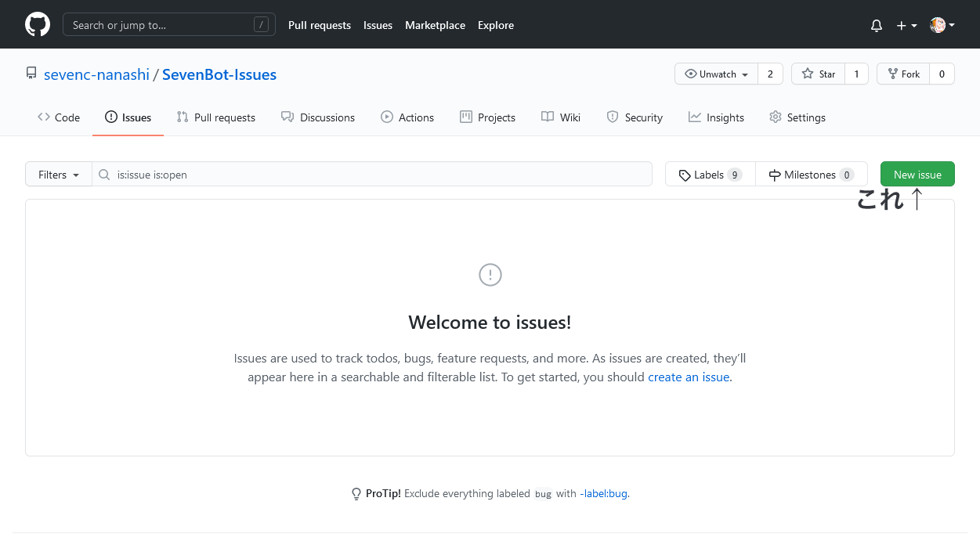The image size is (980, 559).
Task: Switch to the Pull requests repository tab
Action: click(x=216, y=117)
